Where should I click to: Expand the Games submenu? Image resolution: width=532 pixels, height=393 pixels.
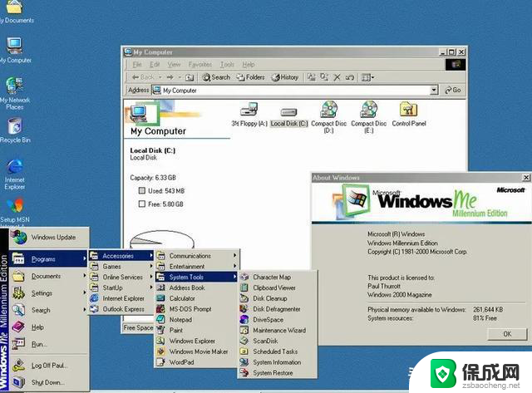[x=121, y=267]
